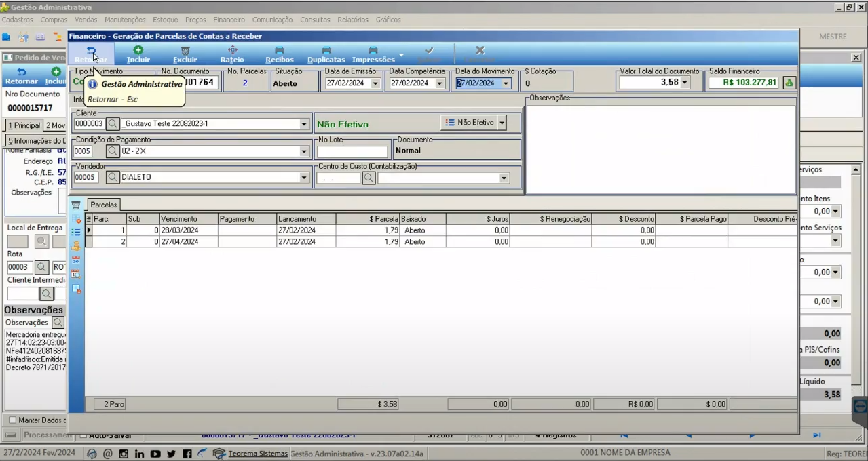The image size is (868, 461).
Task: Click the No Lote input field
Action: pos(352,151)
